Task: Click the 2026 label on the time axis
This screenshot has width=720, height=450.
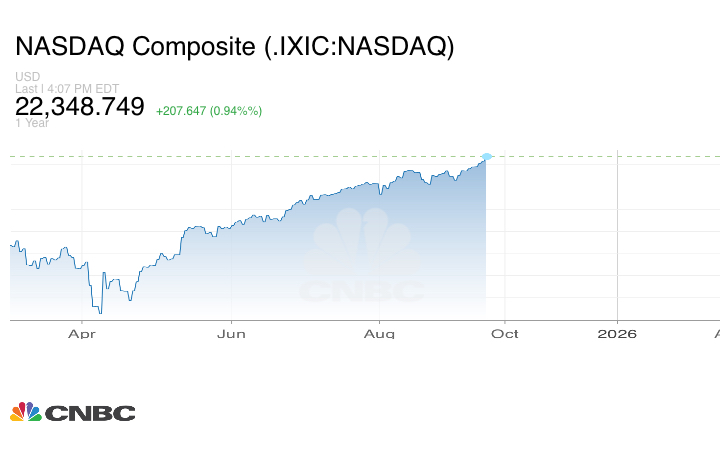Action: click(617, 334)
